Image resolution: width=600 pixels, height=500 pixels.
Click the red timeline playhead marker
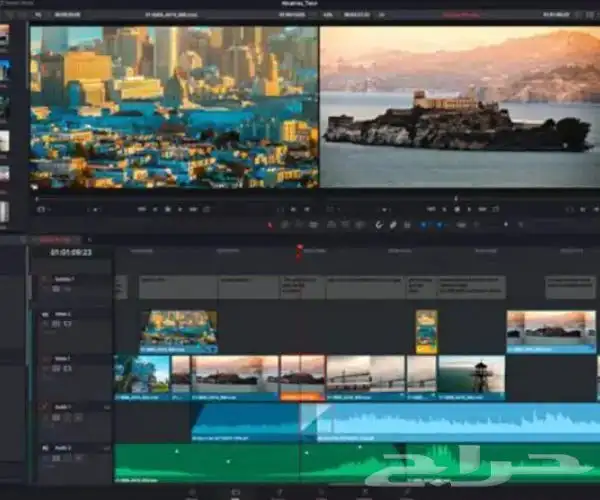pyautogui.click(x=300, y=248)
